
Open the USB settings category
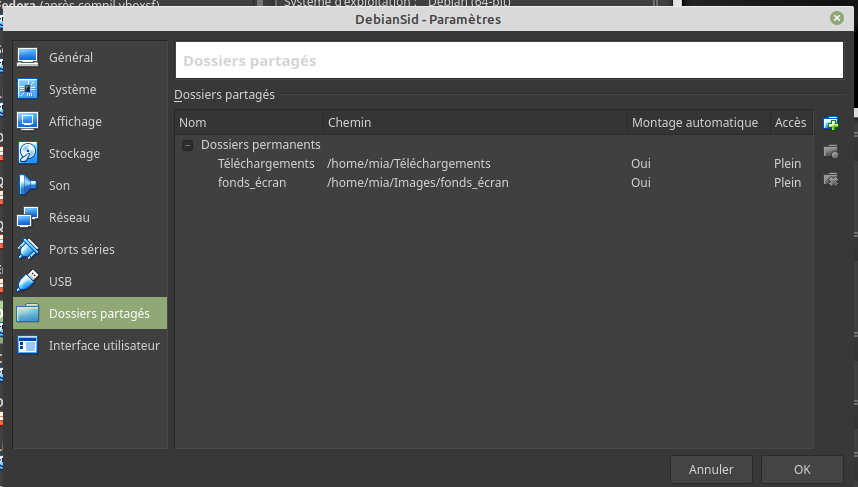[90, 281]
